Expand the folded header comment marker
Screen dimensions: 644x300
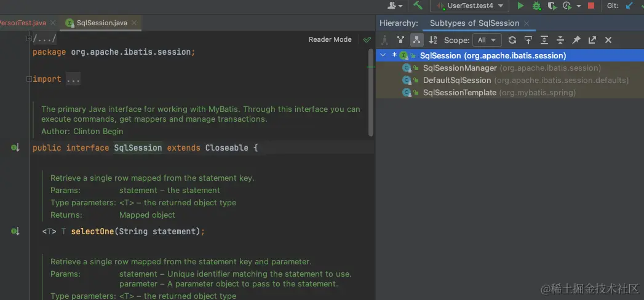click(29, 39)
